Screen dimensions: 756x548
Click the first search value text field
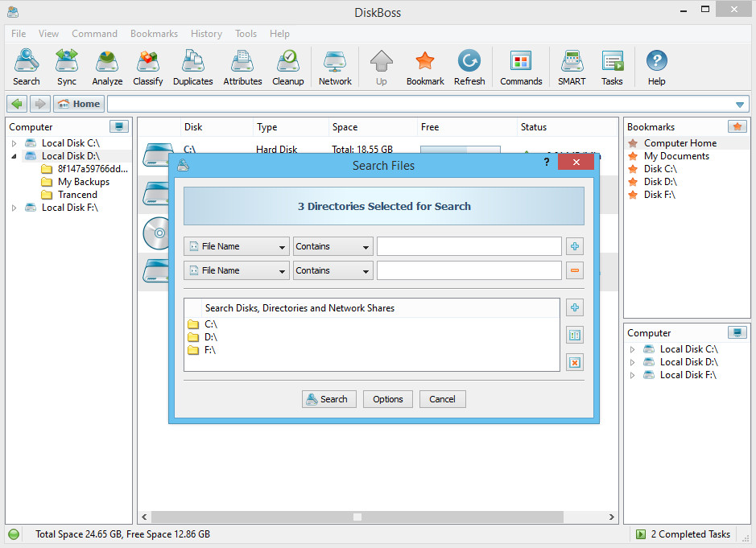pos(469,246)
